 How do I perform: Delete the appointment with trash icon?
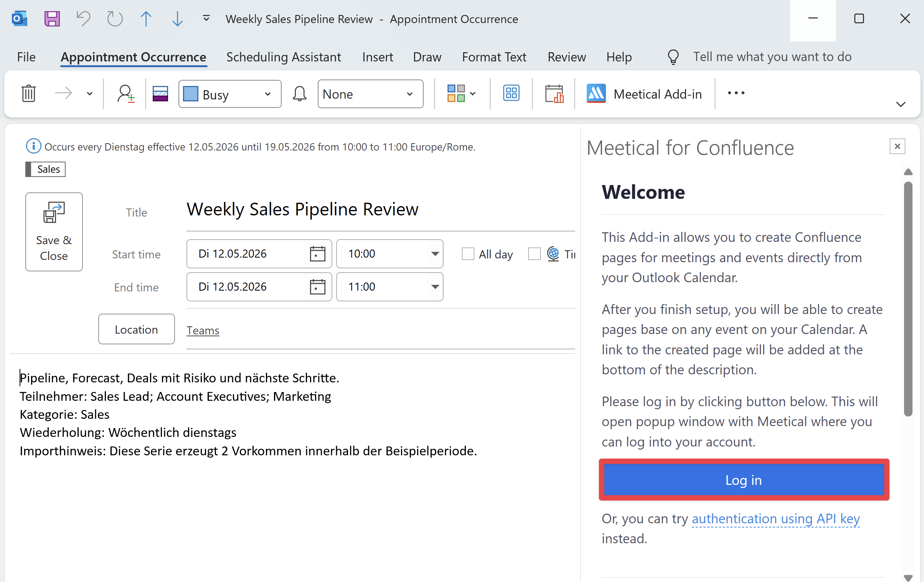pos(29,94)
